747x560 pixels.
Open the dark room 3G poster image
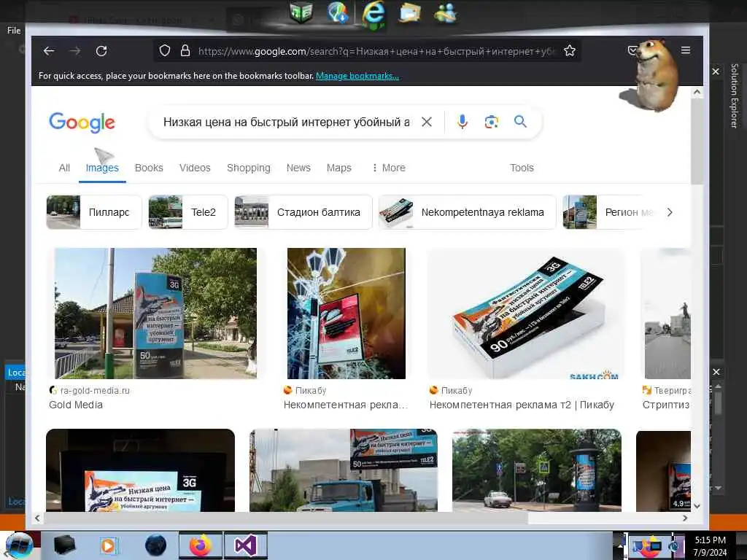pos(141,470)
